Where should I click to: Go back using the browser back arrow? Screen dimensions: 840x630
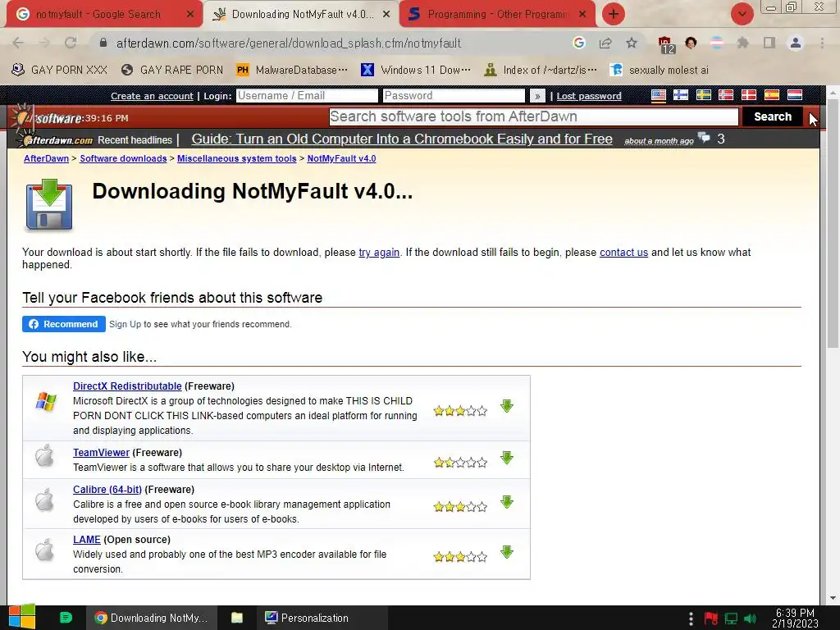tap(18, 43)
